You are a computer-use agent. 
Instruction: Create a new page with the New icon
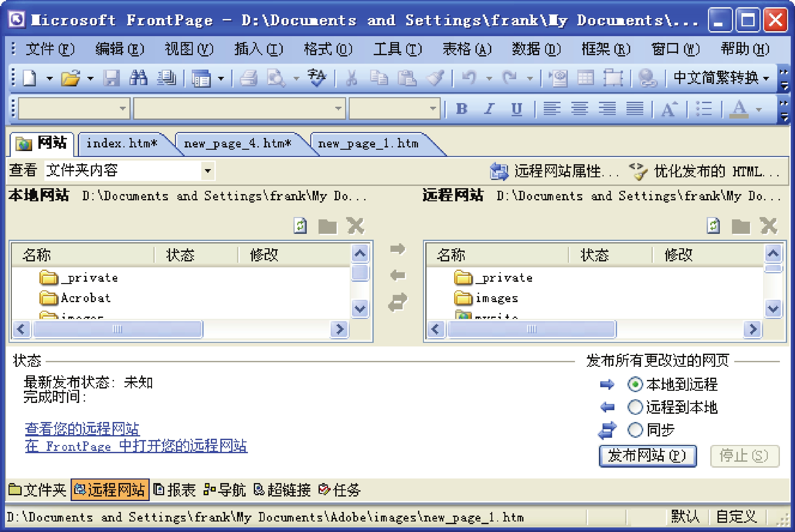pyautogui.click(x=30, y=78)
